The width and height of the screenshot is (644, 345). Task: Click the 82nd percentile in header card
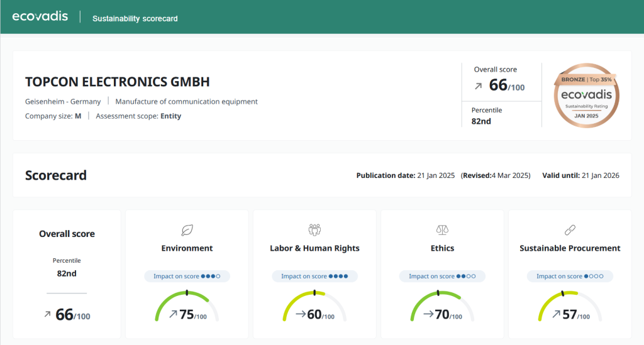481,121
